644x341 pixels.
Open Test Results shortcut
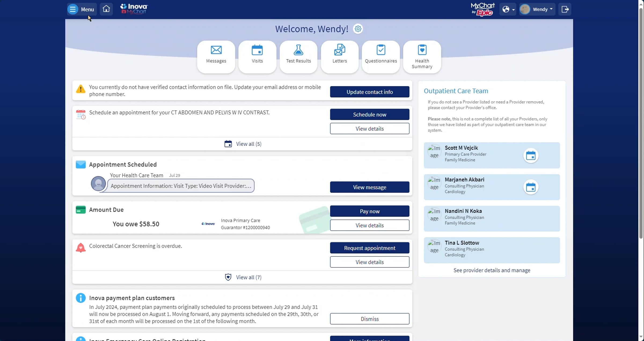pos(298,57)
